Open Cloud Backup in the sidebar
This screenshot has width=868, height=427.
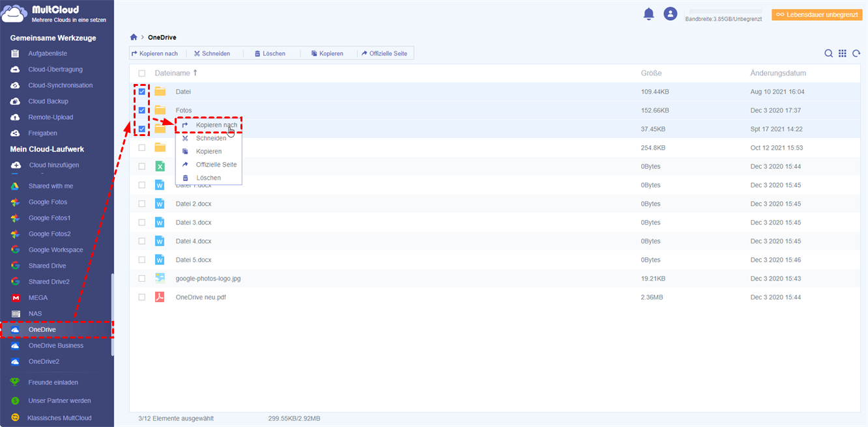(x=48, y=101)
